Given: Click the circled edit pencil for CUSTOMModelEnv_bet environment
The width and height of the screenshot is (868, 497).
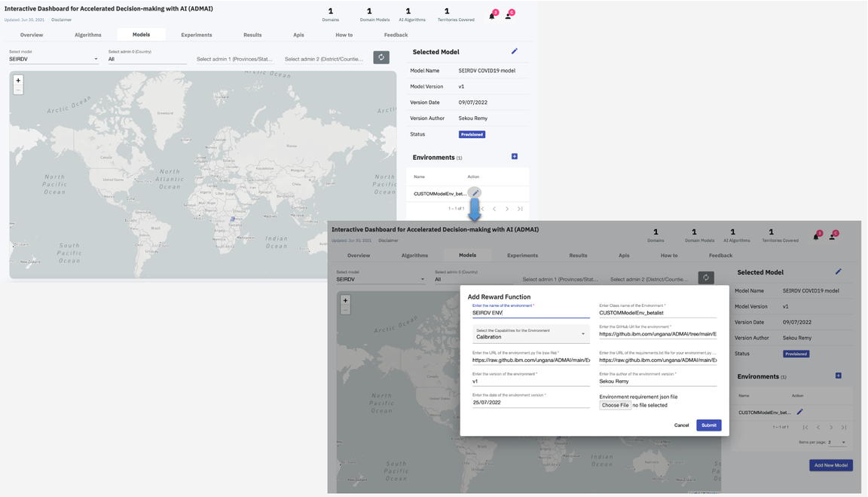Looking at the screenshot, I should point(475,193).
